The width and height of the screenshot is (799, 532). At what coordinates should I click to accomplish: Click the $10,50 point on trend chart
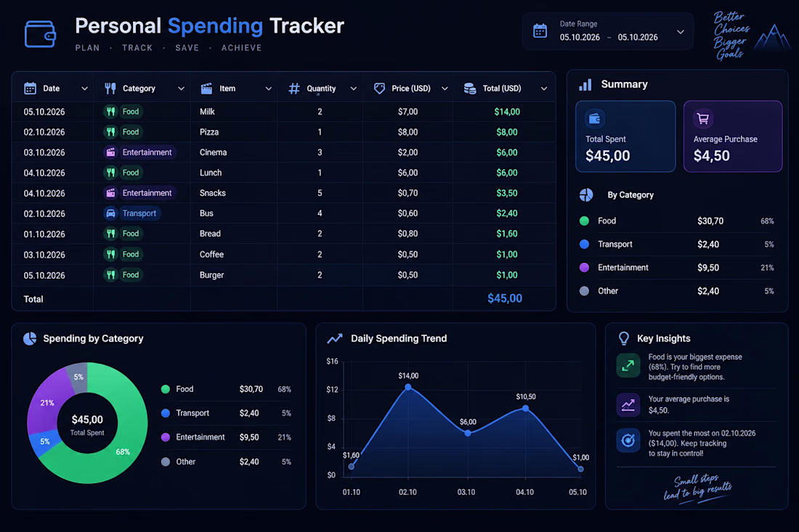525,409
